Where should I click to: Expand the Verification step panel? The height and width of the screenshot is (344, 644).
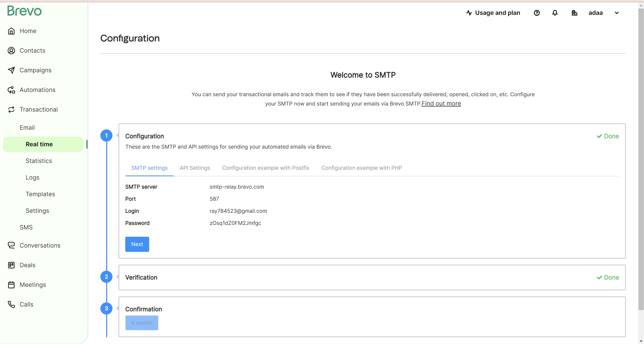141,277
